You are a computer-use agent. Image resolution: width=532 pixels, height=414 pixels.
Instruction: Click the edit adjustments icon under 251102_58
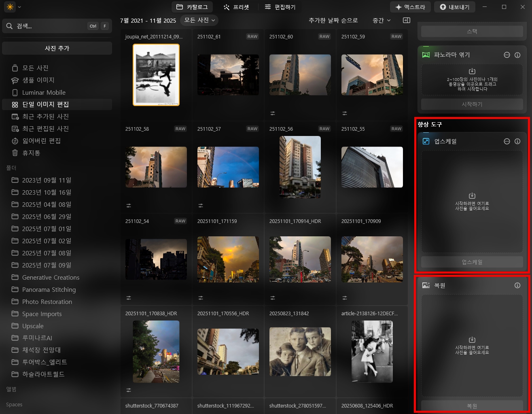click(x=129, y=206)
